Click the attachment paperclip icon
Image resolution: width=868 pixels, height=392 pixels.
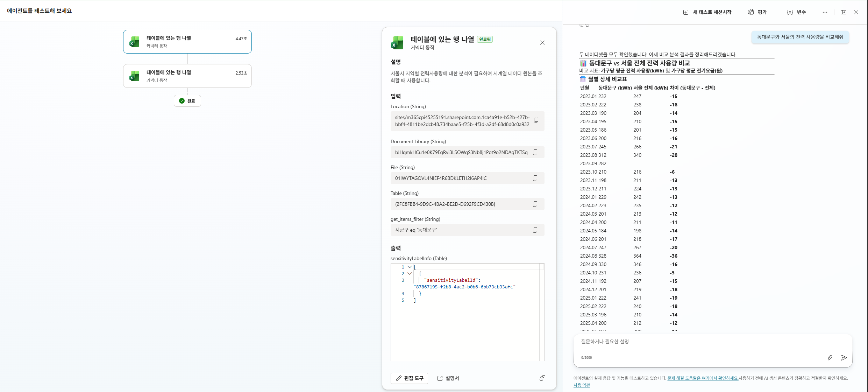coord(830,358)
